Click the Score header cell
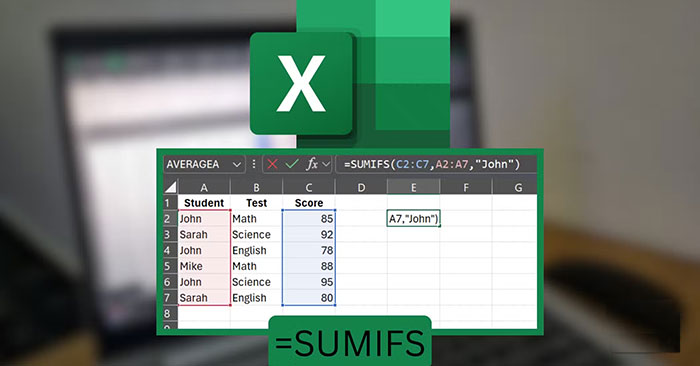The image size is (700, 366). coord(309,203)
